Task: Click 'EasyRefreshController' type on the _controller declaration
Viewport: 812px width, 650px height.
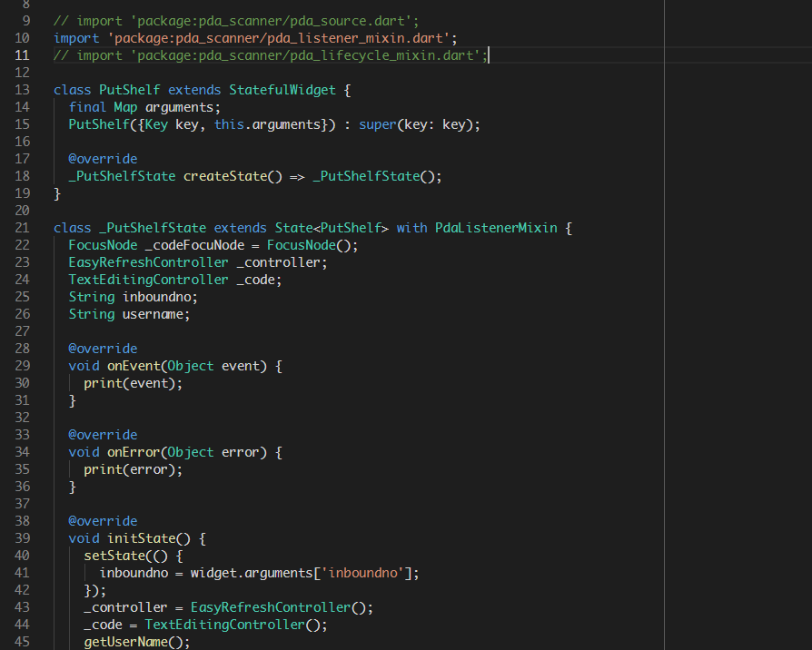Action: click(148, 262)
